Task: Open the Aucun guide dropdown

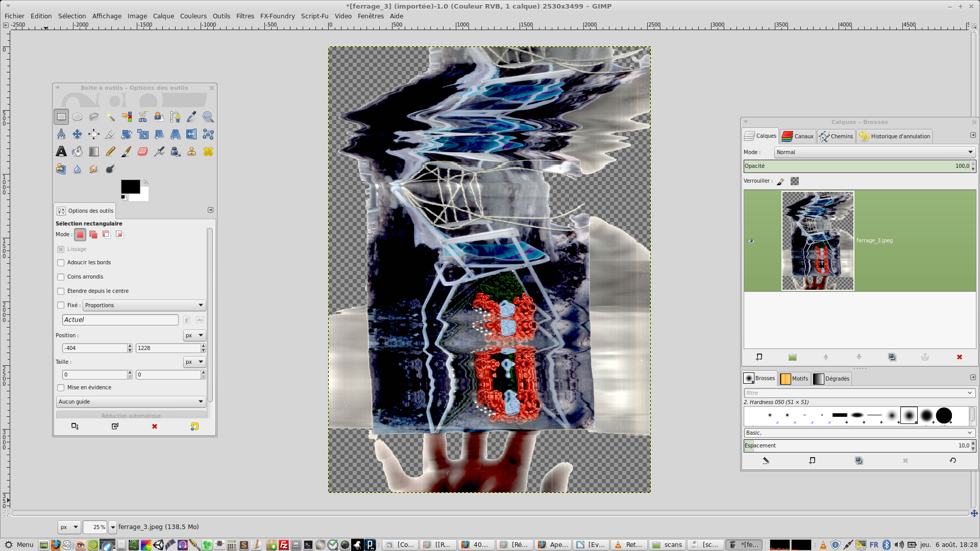Action: pyautogui.click(x=131, y=402)
